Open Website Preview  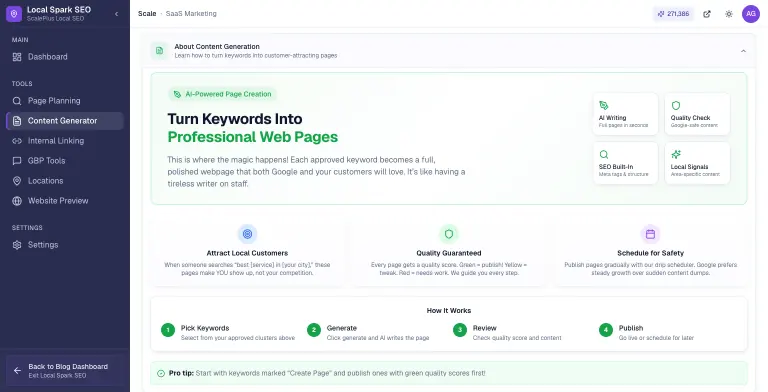coord(65,201)
